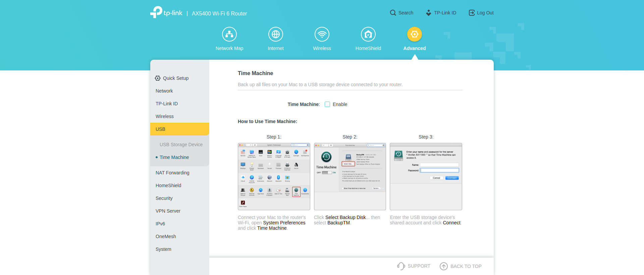This screenshot has width=644, height=275.
Task: Expand the NAT Forwarding menu
Action: click(172, 173)
